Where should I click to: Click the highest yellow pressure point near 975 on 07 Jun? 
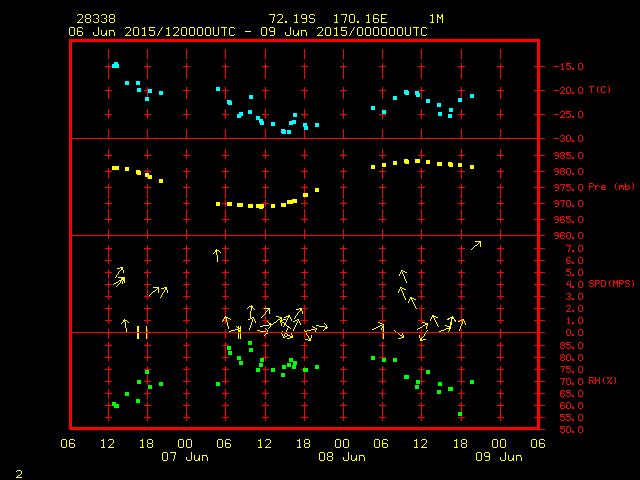(317, 190)
